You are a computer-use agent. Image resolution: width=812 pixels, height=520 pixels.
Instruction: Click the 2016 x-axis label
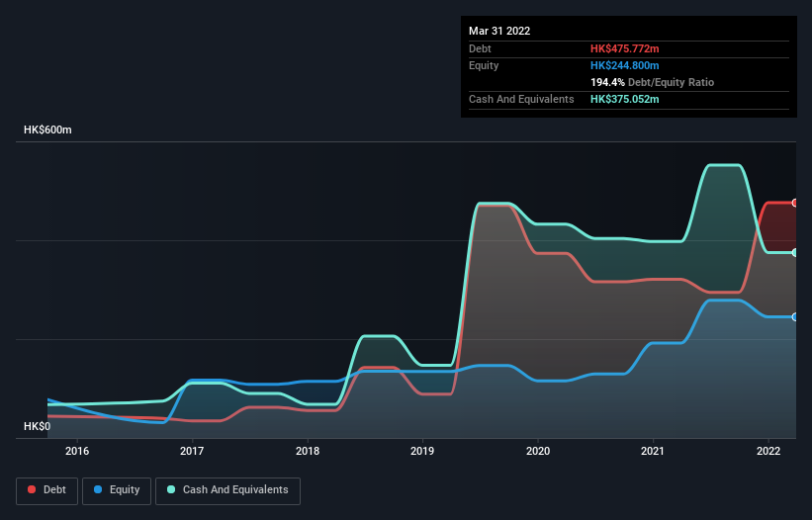click(x=77, y=451)
